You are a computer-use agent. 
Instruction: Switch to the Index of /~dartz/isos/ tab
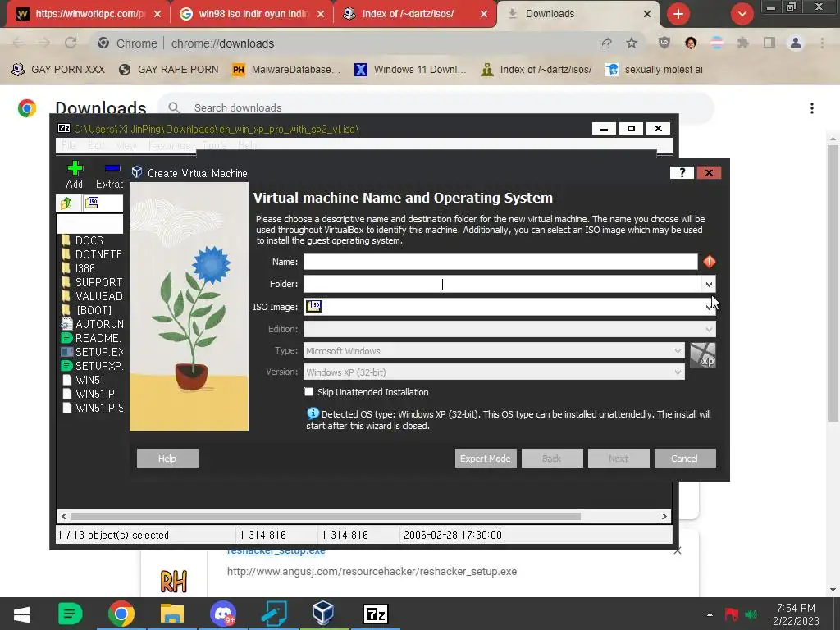tap(415, 14)
